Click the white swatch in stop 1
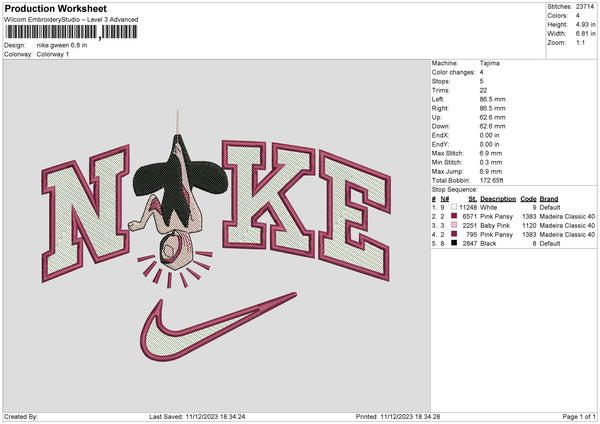The width and height of the screenshot is (600, 424). tap(454, 207)
